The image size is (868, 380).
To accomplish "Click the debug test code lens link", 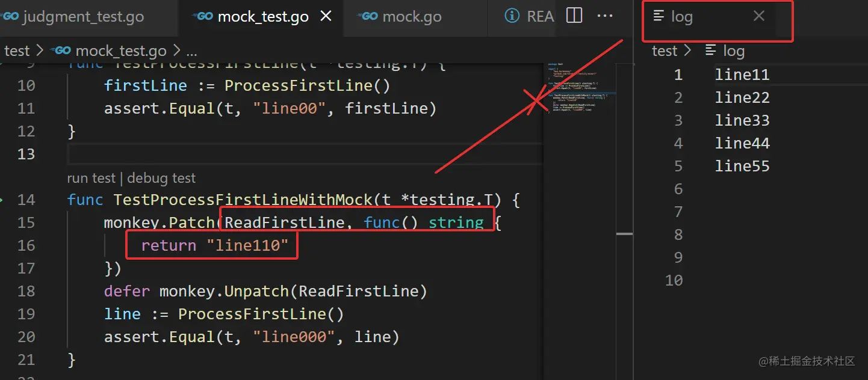I will coord(161,178).
